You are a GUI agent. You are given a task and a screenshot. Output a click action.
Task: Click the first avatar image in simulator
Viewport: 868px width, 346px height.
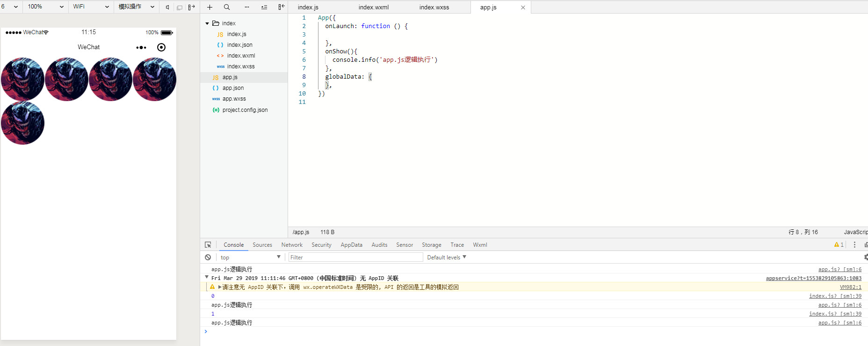22,79
